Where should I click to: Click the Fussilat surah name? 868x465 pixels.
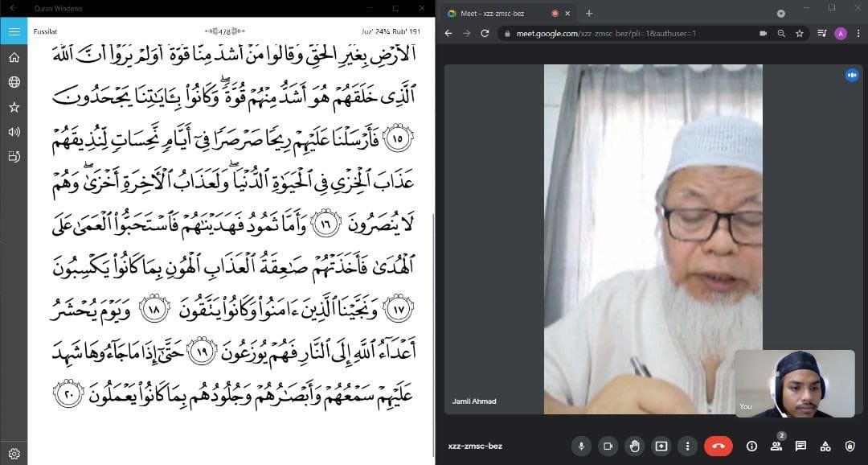45,31
